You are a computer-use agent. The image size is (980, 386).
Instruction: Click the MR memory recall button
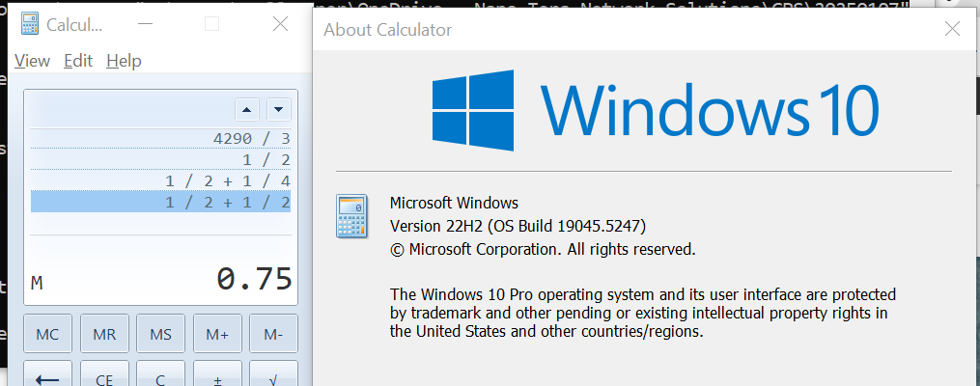104,334
